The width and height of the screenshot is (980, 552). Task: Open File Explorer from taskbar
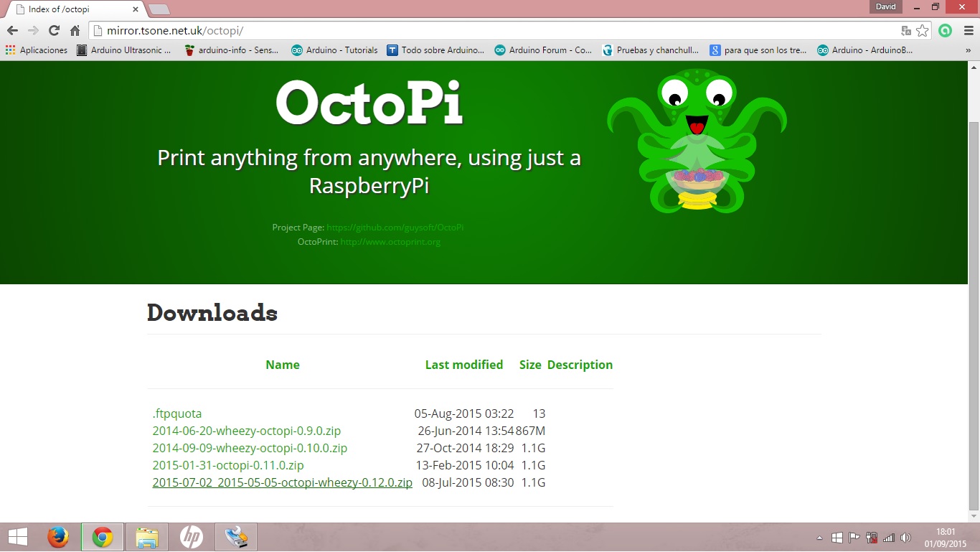coord(147,537)
